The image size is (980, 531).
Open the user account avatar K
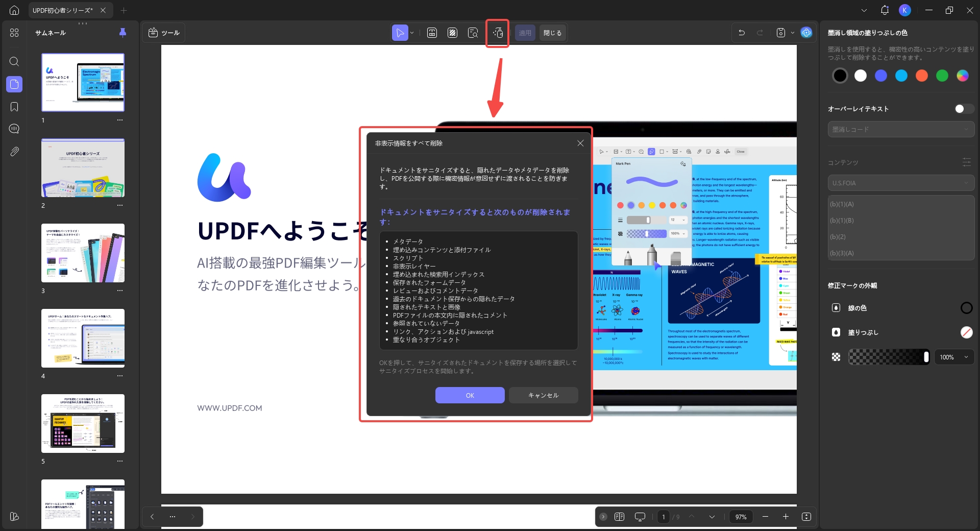point(905,10)
